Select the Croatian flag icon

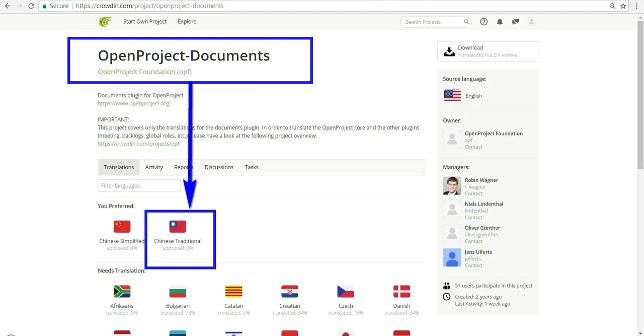(290, 291)
